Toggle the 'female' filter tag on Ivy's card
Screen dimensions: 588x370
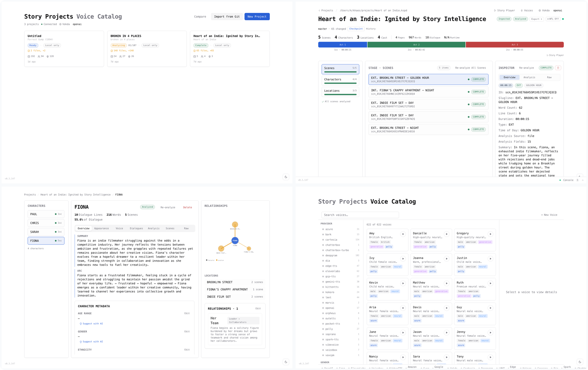tap(374, 267)
